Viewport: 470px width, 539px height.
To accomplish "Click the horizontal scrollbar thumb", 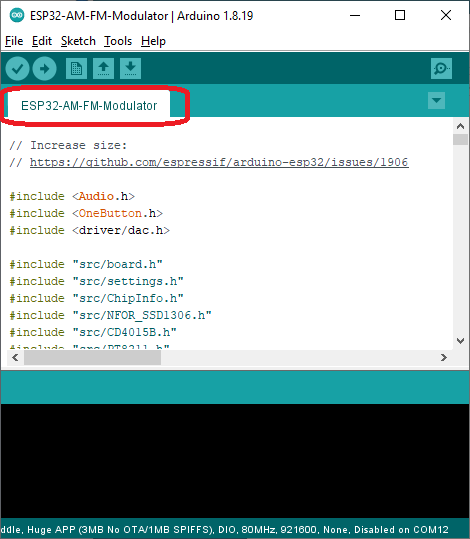I will (x=92, y=358).
